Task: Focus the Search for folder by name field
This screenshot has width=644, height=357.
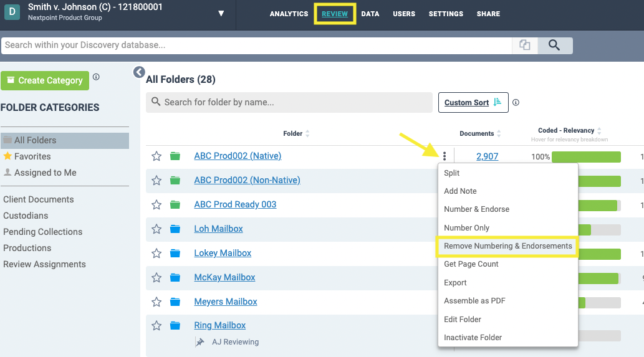Action: pos(289,102)
